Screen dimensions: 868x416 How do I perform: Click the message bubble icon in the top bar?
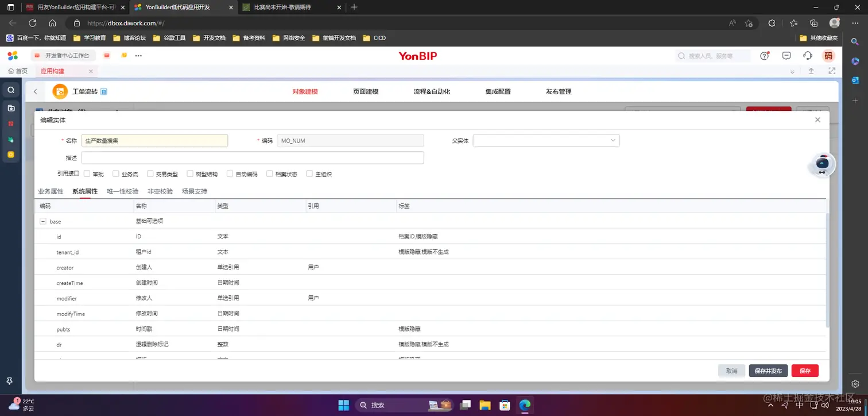pos(786,56)
